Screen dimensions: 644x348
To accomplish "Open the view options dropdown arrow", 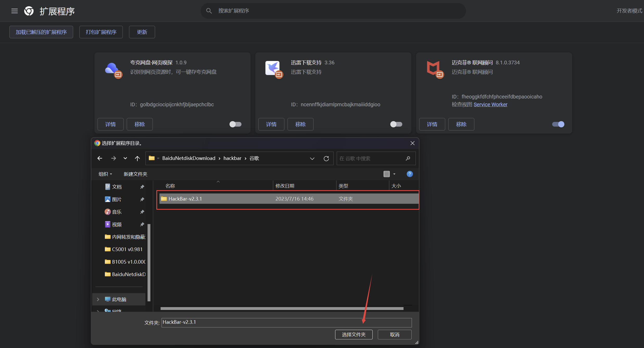I will pos(394,174).
